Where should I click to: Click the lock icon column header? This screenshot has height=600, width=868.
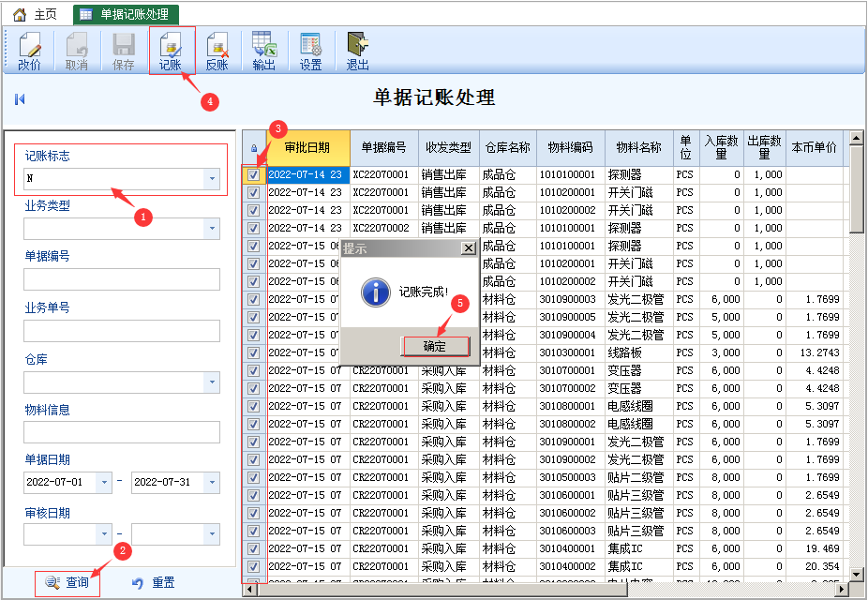254,148
